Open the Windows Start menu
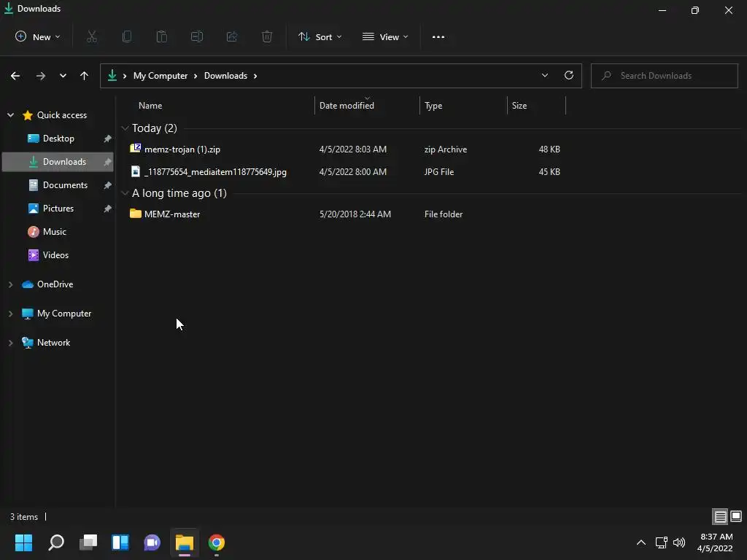The width and height of the screenshot is (747, 560). 23,542
